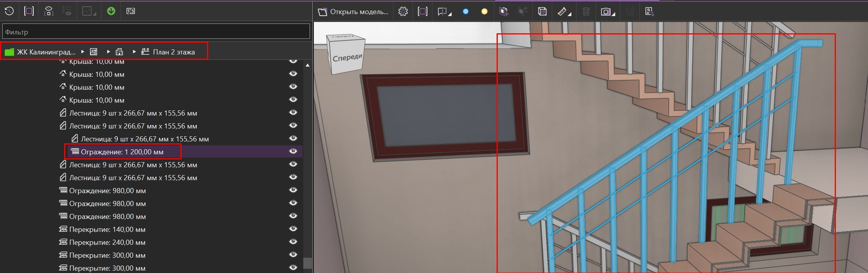Click the add section box icon
The width and height of the screenshot is (868, 273).
(x=504, y=12)
